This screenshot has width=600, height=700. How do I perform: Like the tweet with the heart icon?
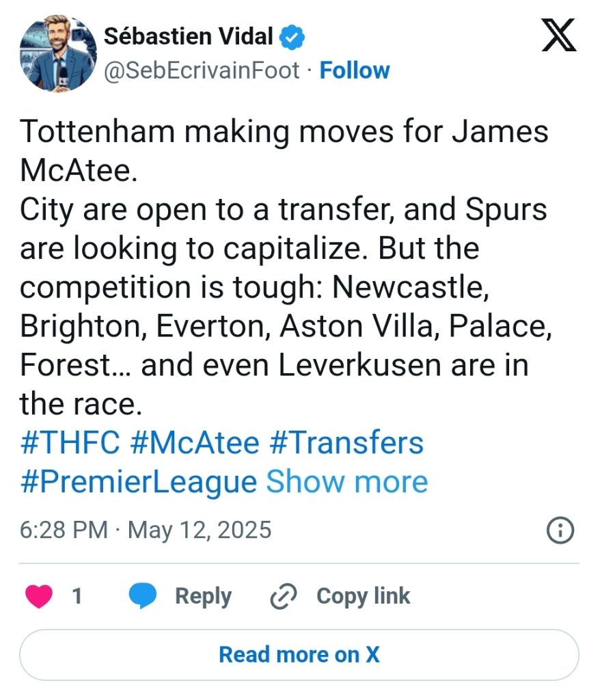[x=39, y=596]
